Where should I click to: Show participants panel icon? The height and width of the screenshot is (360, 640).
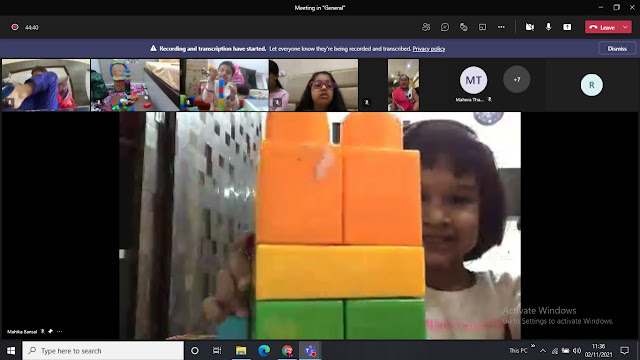point(426,27)
